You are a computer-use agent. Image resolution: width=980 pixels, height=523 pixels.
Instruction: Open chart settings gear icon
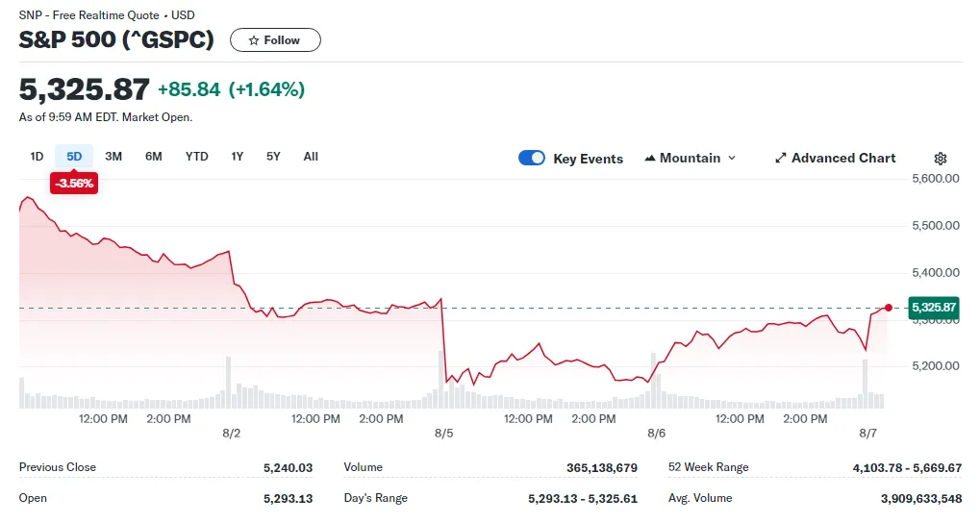pos(940,159)
